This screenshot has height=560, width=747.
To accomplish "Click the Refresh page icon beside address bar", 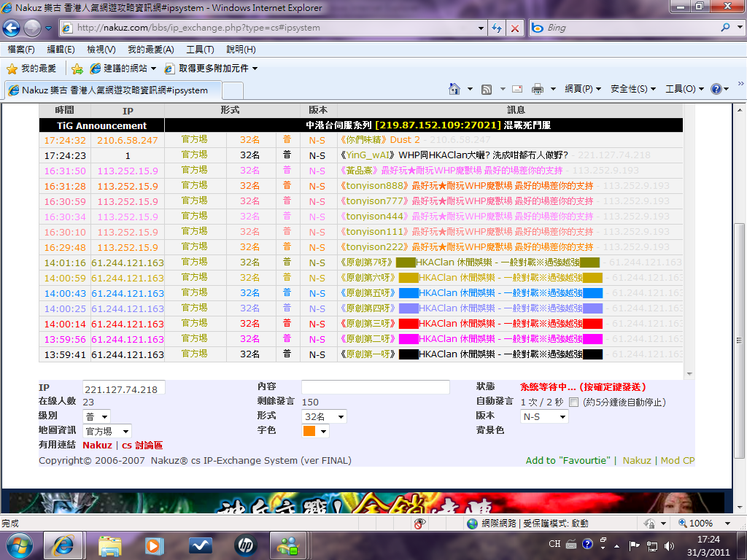I will (497, 28).
